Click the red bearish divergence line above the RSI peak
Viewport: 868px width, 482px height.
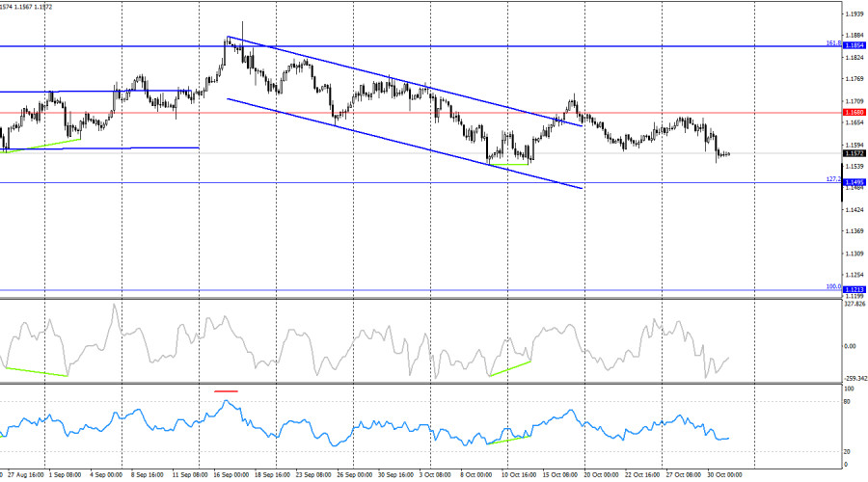point(226,391)
